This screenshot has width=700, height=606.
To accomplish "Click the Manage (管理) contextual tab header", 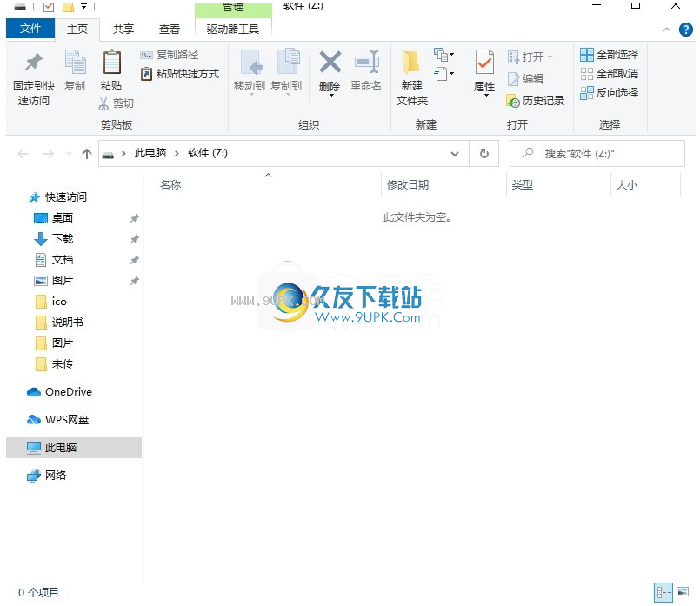I will 233,8.
